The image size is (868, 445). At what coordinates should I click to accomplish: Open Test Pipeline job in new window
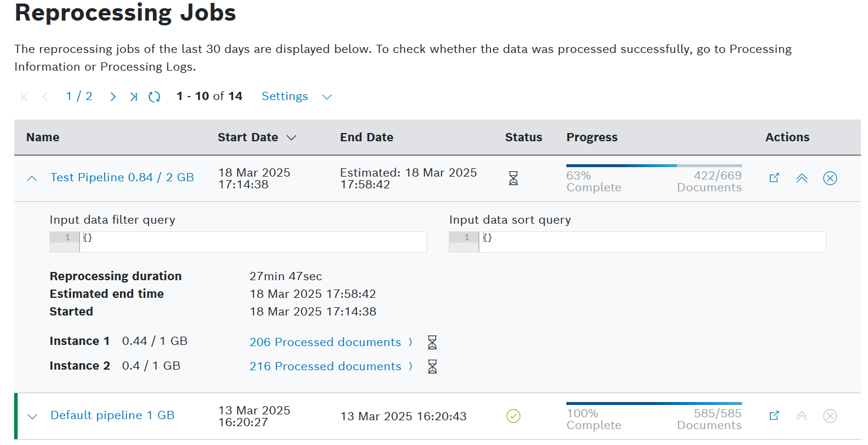point(774,178)
